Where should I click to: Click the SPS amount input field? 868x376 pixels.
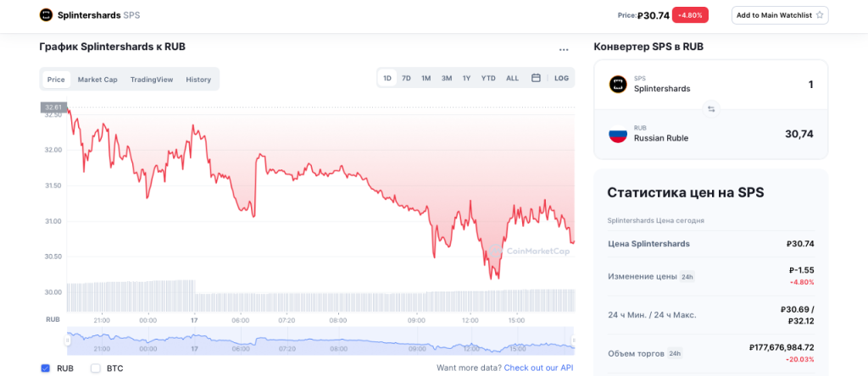(x=763, y=85)
